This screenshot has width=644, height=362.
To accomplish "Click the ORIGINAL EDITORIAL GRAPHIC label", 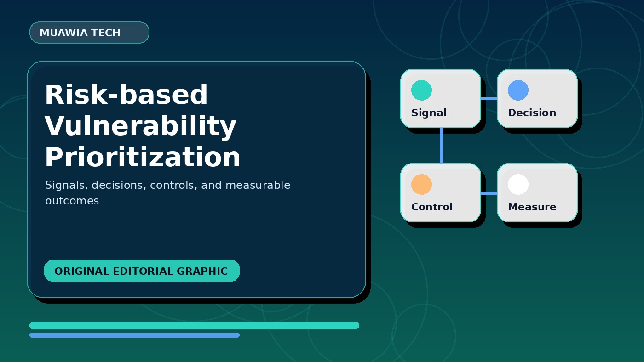I will [x=142, y=271].
